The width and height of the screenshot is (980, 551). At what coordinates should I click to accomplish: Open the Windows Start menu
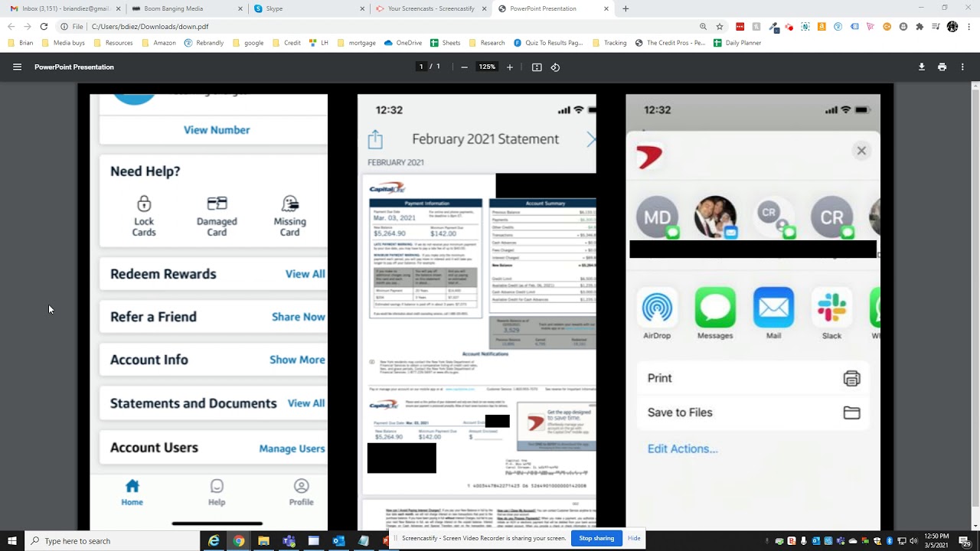(x=12, y=541)
